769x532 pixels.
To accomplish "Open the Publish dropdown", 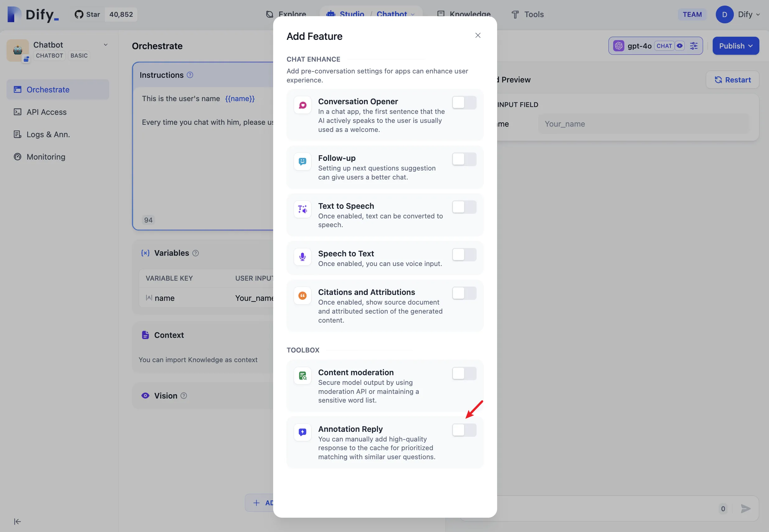I will 736,46.
